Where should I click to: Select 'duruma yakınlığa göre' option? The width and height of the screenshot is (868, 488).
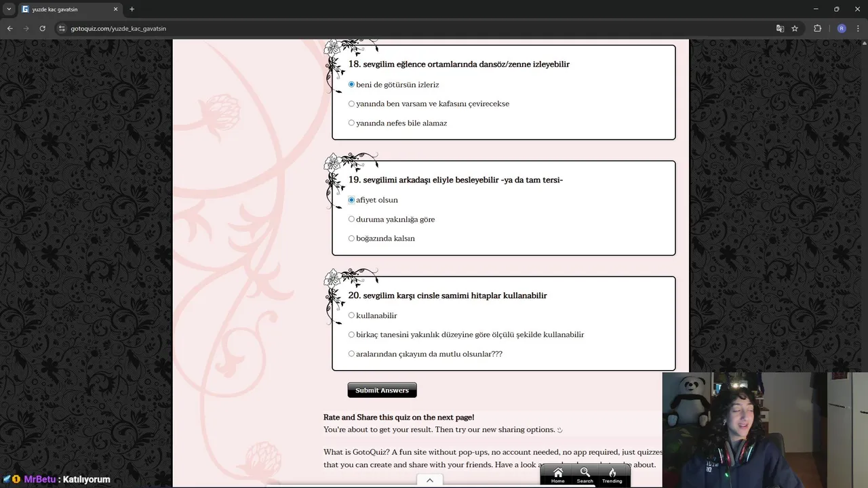tap(351, 219)
